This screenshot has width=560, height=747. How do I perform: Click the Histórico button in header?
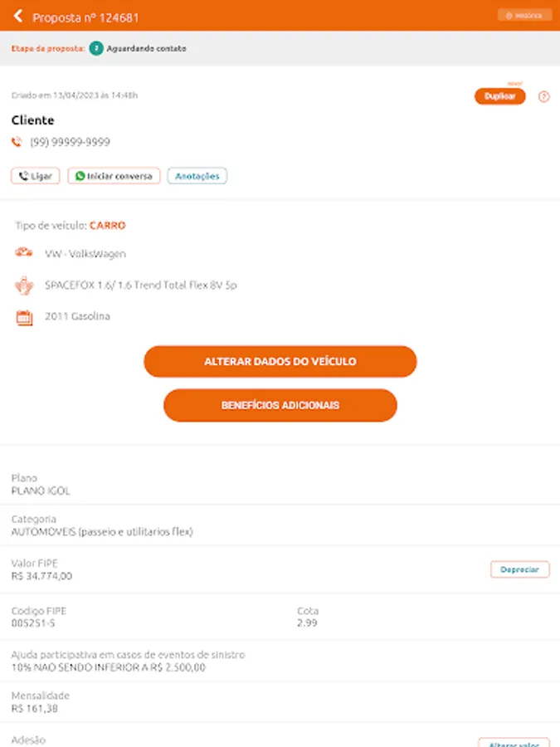(x=524, y=15)
